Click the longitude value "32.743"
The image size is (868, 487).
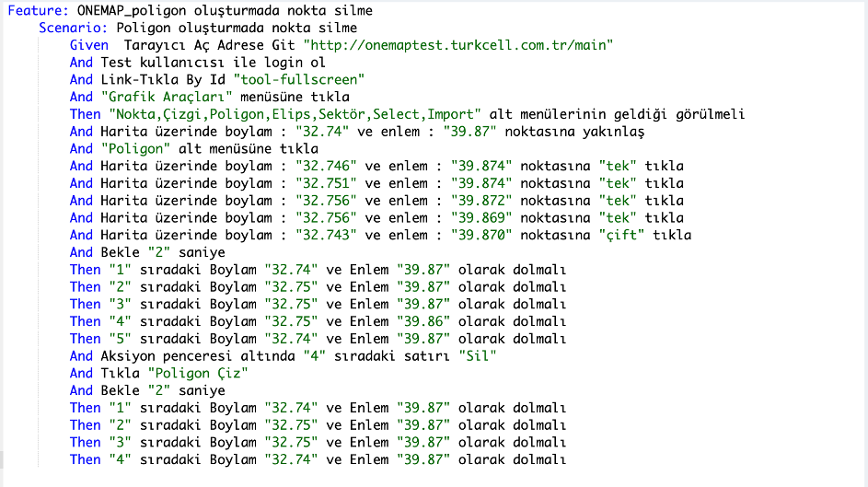322,235
